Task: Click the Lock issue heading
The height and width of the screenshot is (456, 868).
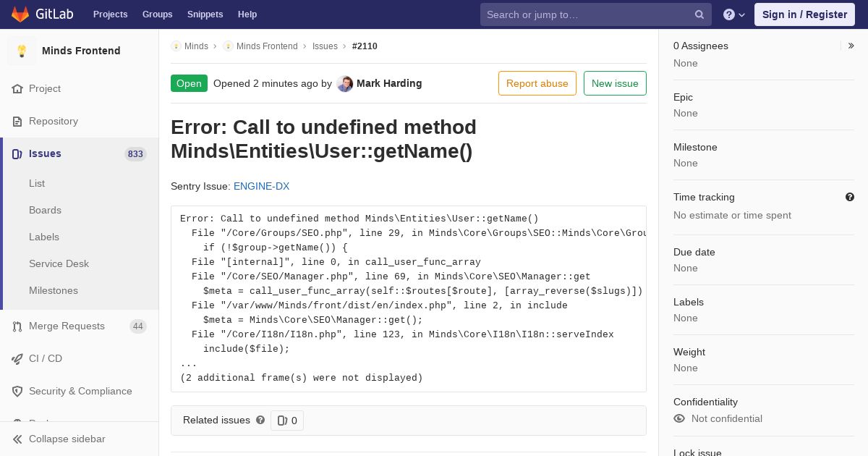Action: tap(697, 452)
